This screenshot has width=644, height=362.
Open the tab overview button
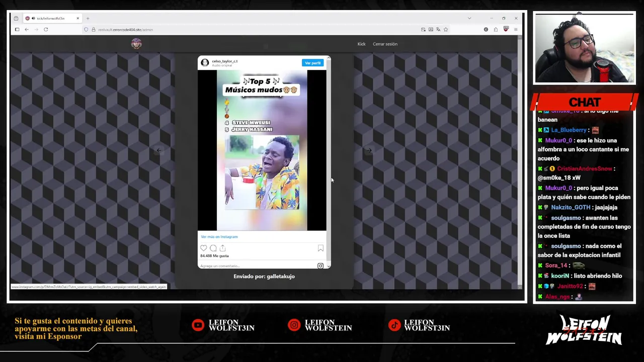click(16, 19)
